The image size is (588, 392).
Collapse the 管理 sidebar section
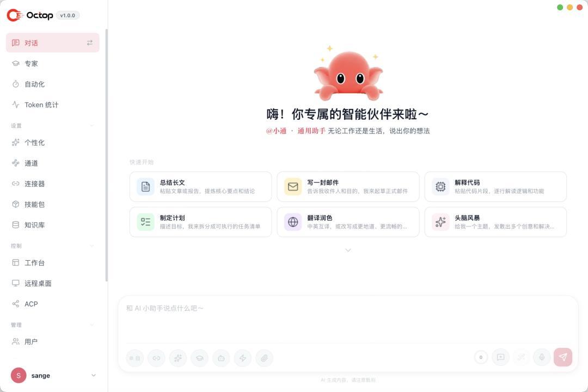coord(91,325)
